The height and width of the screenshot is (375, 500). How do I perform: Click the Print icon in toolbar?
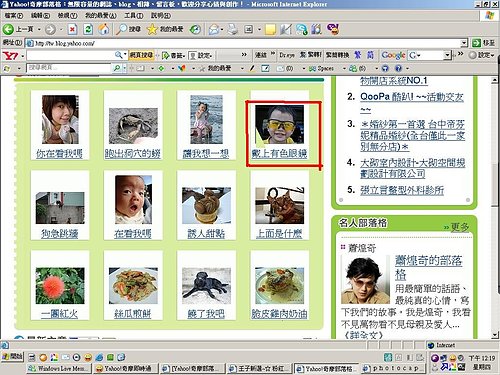233,29
